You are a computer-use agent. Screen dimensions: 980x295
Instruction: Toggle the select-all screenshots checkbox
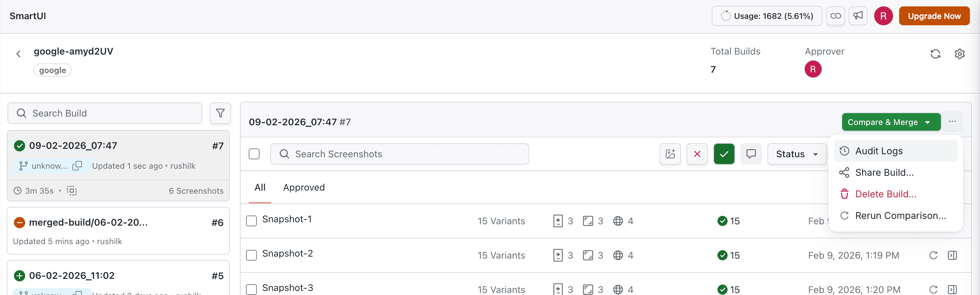coord(254,154)
